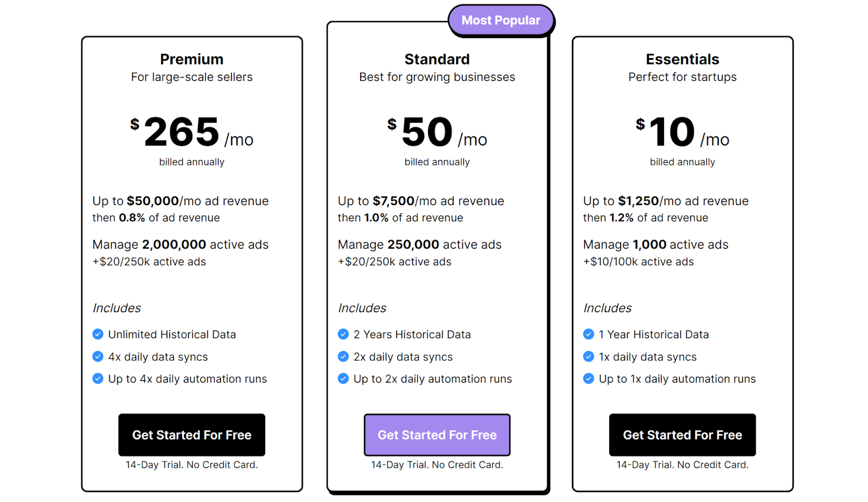Click the $50 per month price
This screenshot has height=502, width=868.
pos(437,132)
